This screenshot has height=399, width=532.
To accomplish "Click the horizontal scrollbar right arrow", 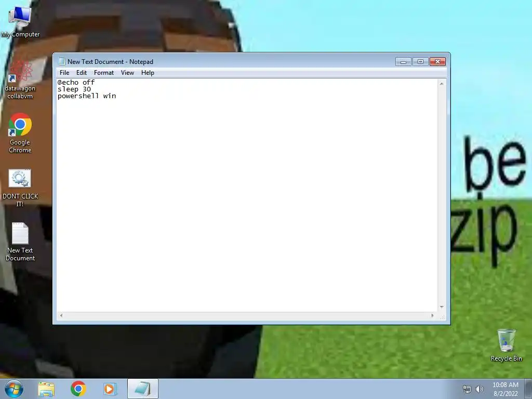I will point(432,315).
